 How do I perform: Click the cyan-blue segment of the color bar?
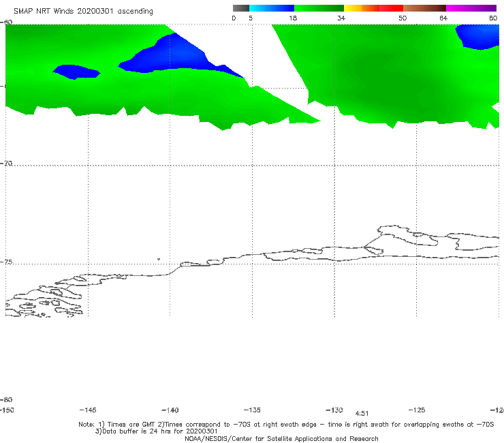272,8
